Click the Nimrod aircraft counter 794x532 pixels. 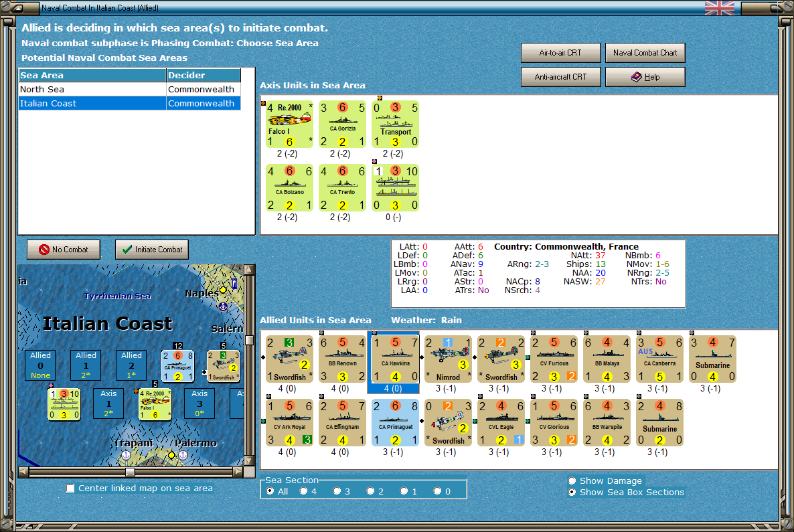click(x=448, y=359)
